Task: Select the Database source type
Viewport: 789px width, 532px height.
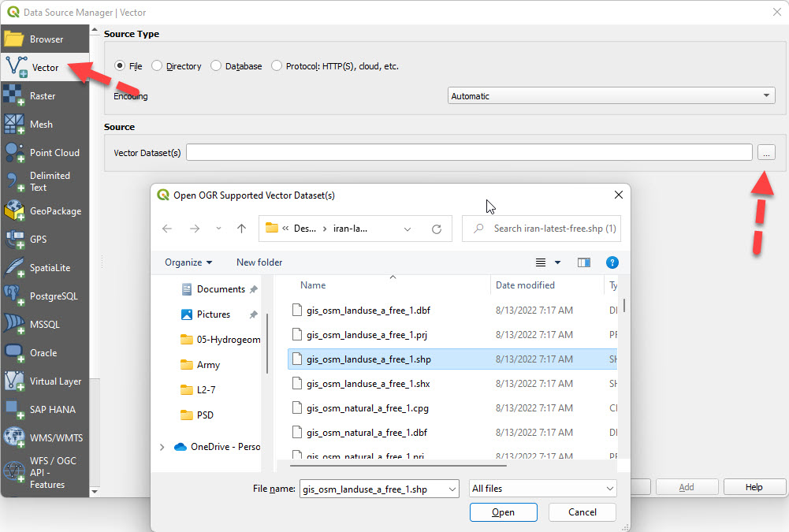Action: point(217,66)
